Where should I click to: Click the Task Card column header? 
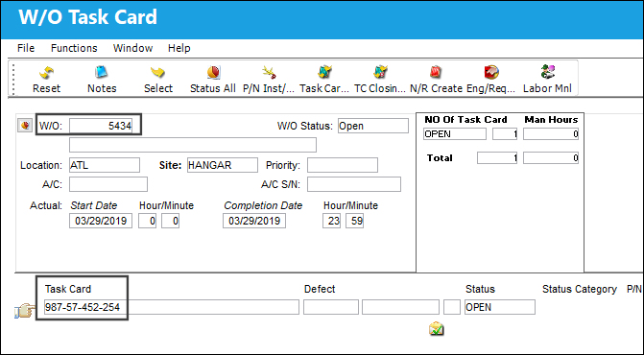pyautogui.click(x=68, y=289)
